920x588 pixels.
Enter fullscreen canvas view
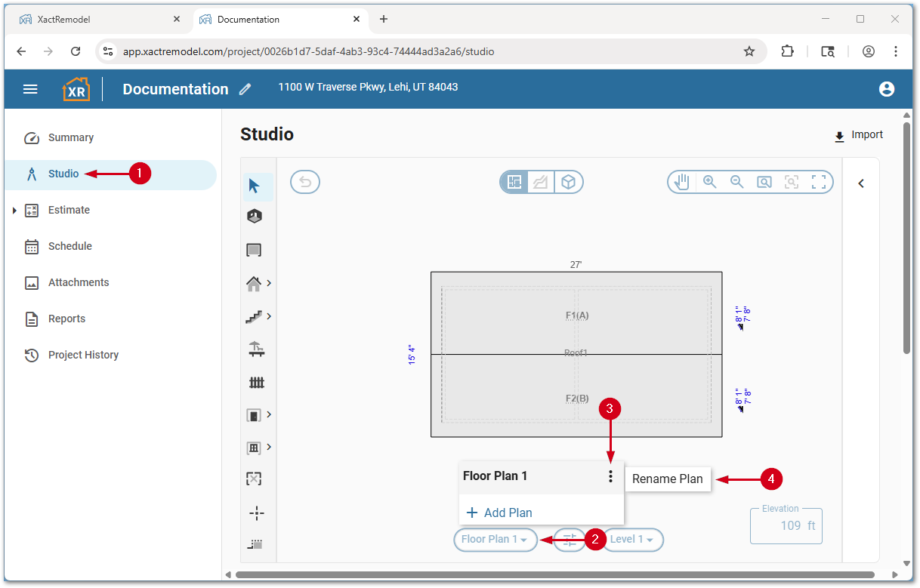pos(818,182)
